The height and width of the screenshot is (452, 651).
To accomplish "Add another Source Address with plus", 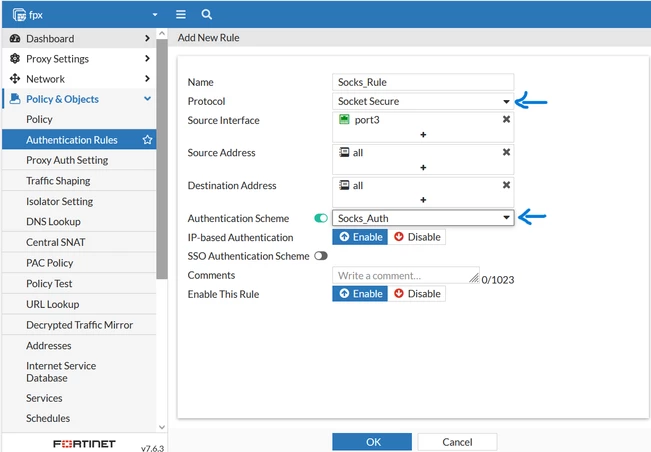I will pyautogui.click(x=423, y=167).
